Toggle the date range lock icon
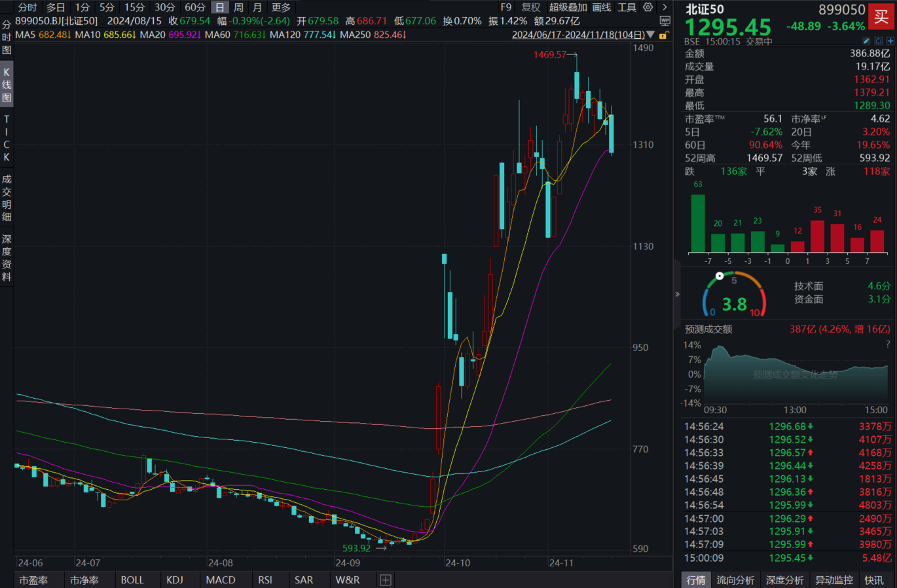 (663, 35)
